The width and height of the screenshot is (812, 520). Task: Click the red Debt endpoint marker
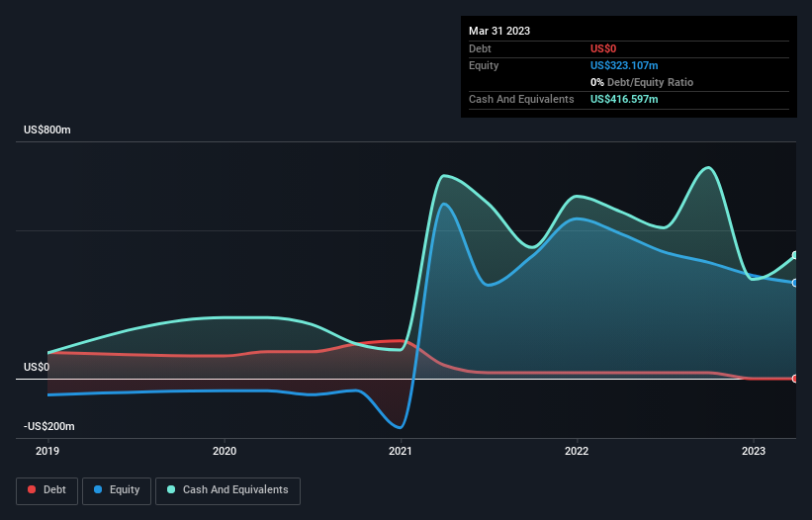[x=795, y=379]
